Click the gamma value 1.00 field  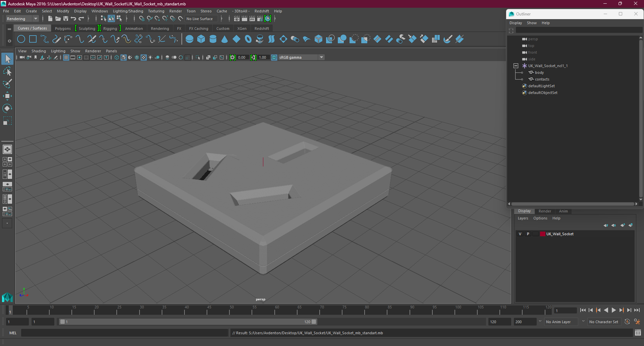tap(263, 57)
